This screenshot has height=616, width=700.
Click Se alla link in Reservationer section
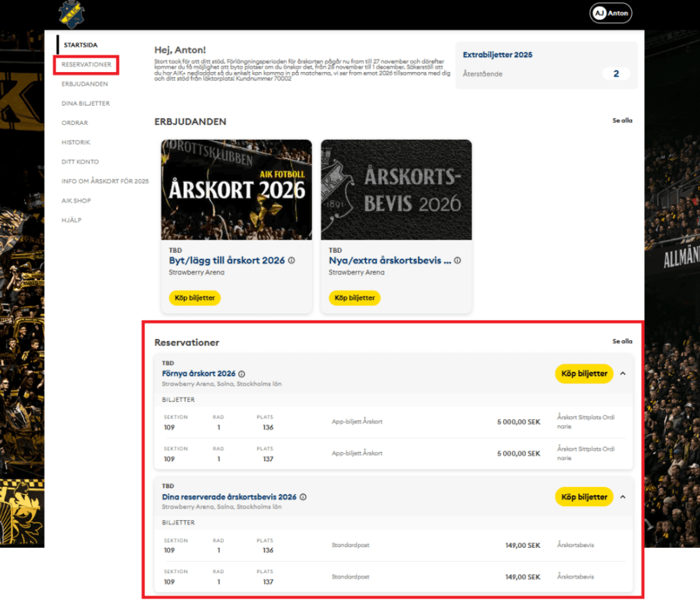(622, 342)
